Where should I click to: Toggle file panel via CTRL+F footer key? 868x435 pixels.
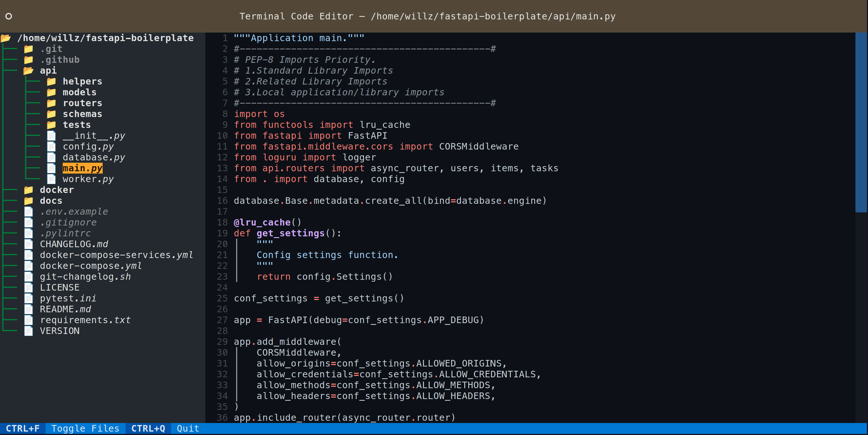tap(23, 428)
